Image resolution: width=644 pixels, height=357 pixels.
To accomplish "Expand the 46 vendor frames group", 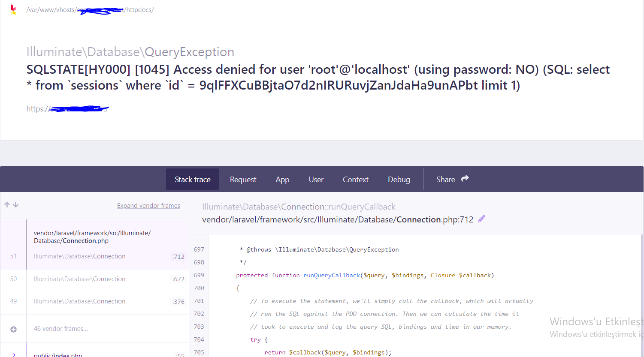I will tap(95, 329).
